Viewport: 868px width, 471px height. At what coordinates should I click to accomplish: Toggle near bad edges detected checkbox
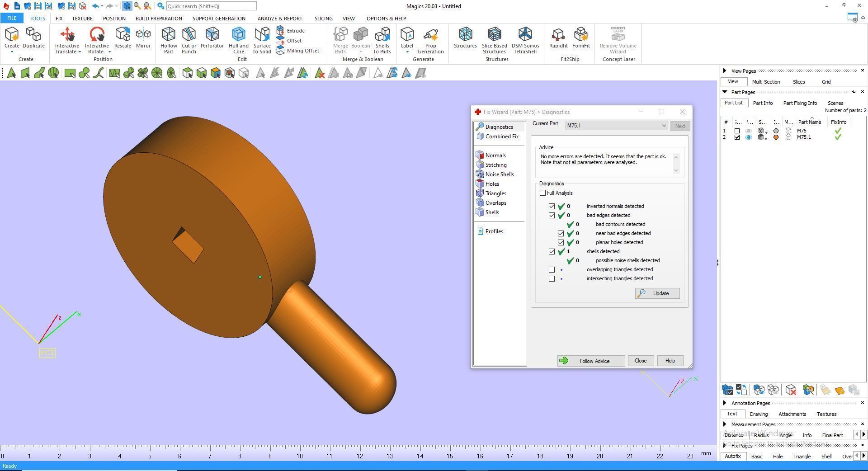[561, 233]
